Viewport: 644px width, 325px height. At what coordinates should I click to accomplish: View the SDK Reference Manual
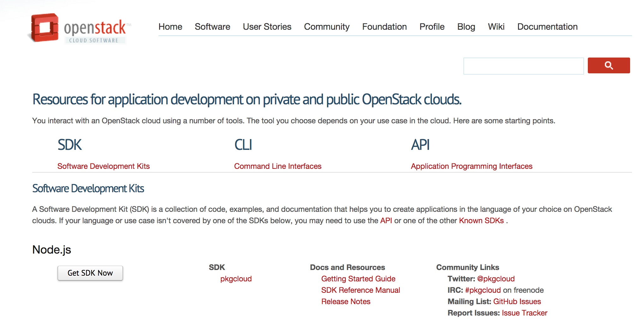(360, 290)
